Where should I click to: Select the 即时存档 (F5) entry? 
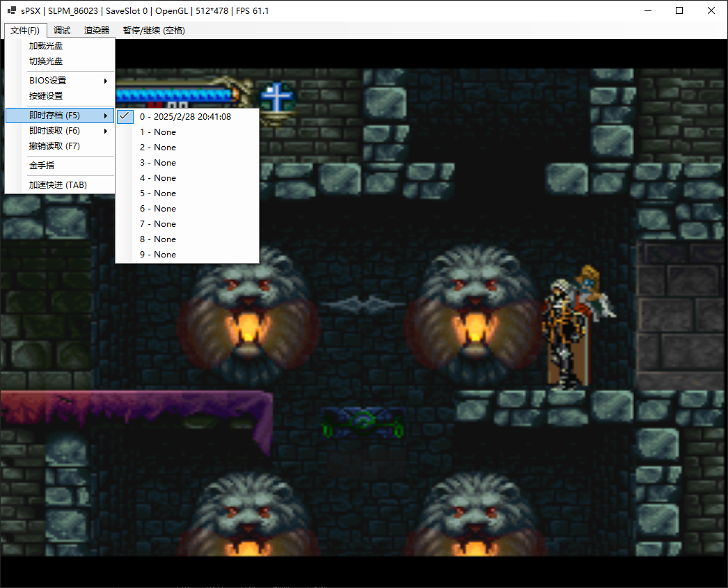[60, 115]
